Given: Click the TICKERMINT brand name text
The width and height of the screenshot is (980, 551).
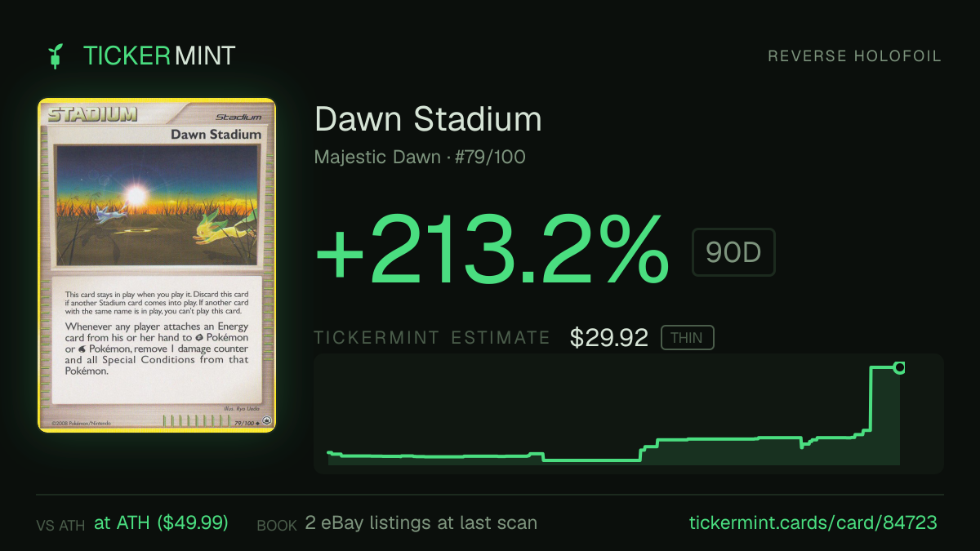Looking at the screenshot, I should 159,56.
